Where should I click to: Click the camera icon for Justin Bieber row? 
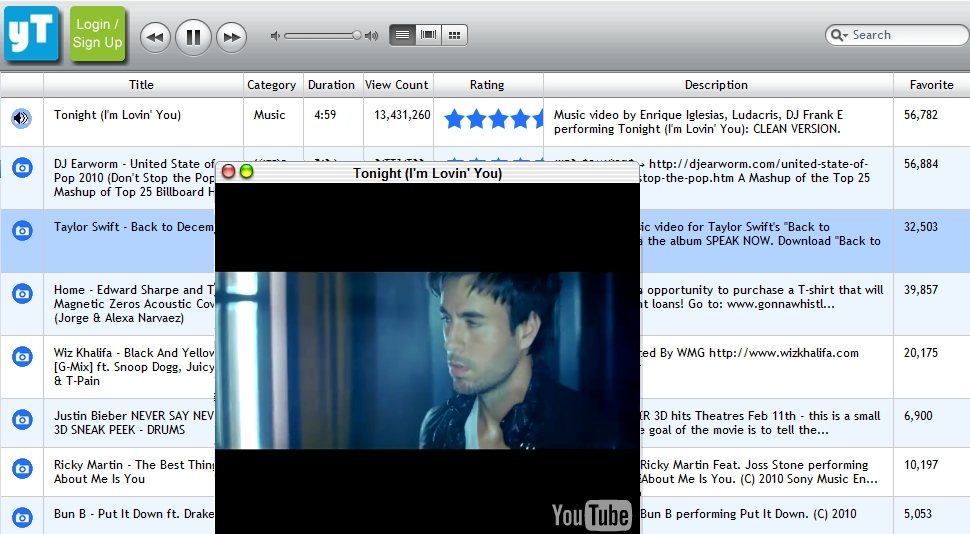(x=22, y=420)
